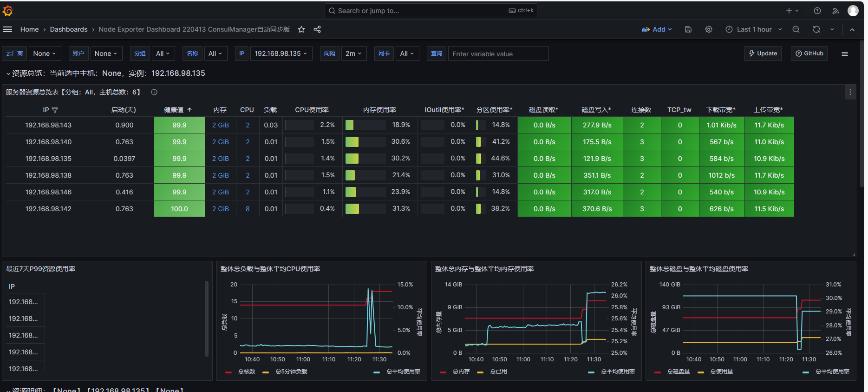
Task: Open the 分组 All dropdown
Action: pyautogui.click(x=163, y=53)
